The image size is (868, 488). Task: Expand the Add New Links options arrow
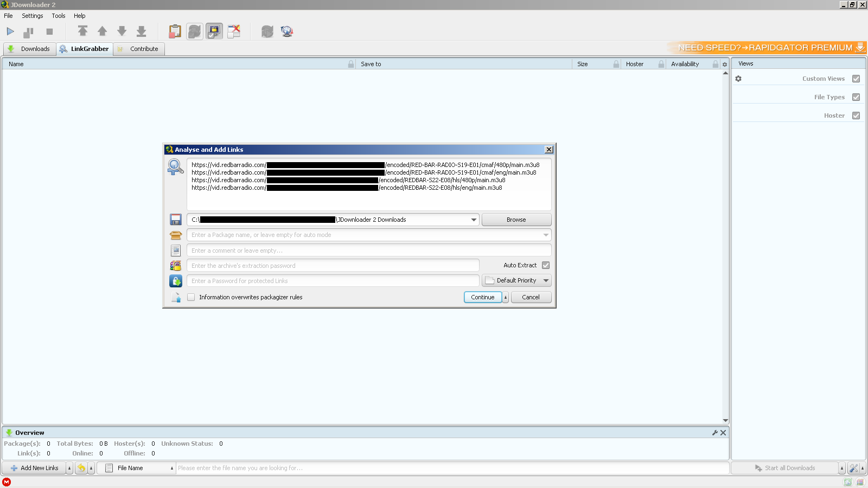tap(69, 468)
